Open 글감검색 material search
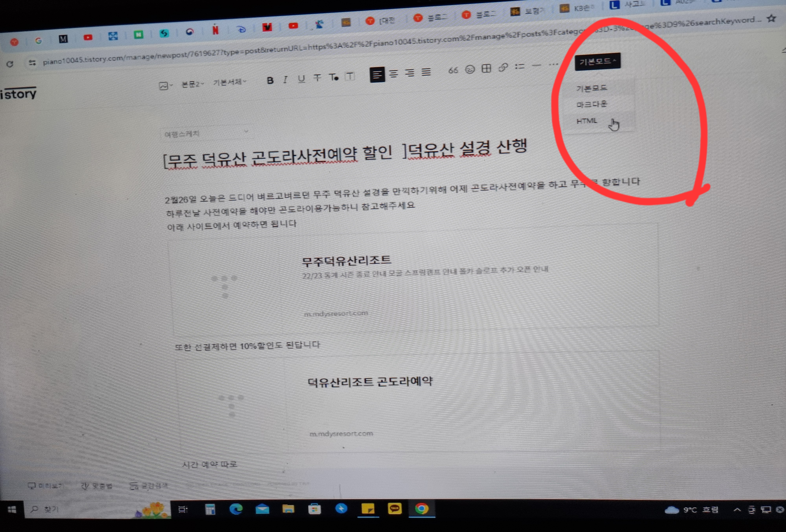Screen dimensions: 786x532 pyautogui.click(x=149, y=486)
